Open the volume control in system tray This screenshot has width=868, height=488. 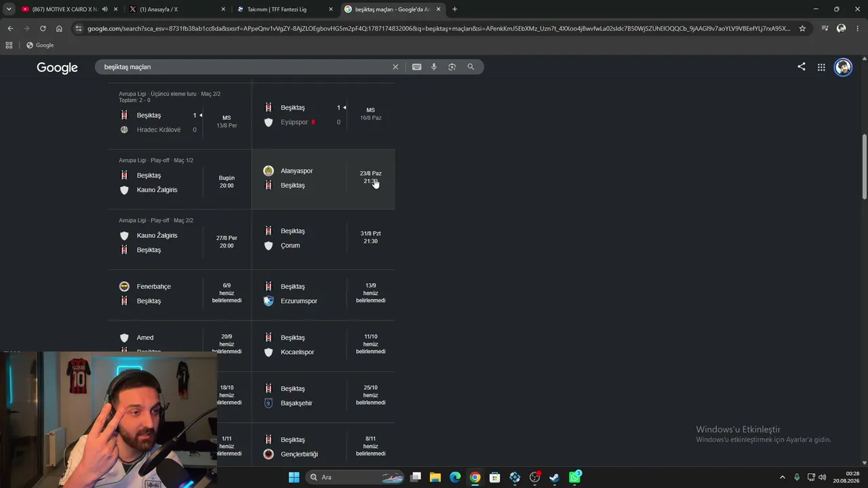point(822,477)
